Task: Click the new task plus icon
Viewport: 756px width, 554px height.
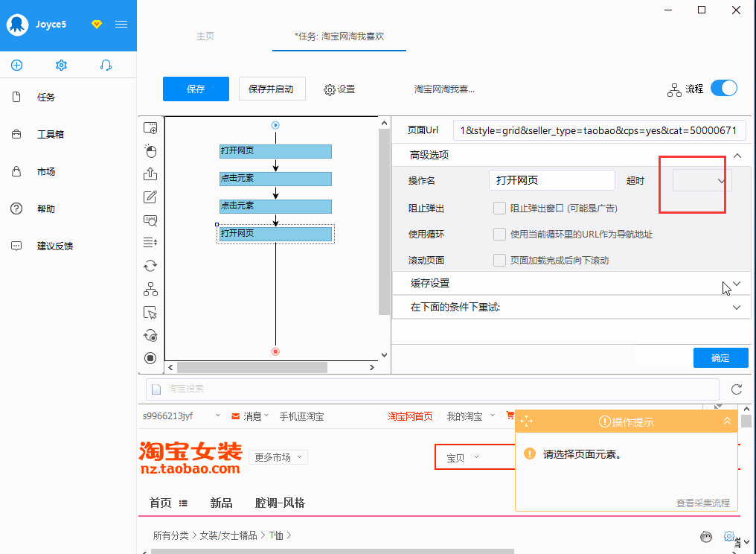Action: (x=17, y=65)
